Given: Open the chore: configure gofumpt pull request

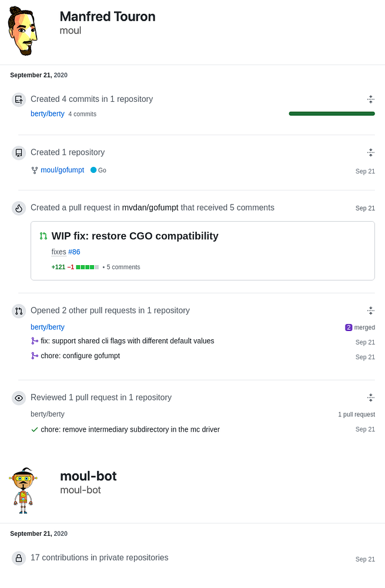Looking at the screenshot, I should 80,356.
